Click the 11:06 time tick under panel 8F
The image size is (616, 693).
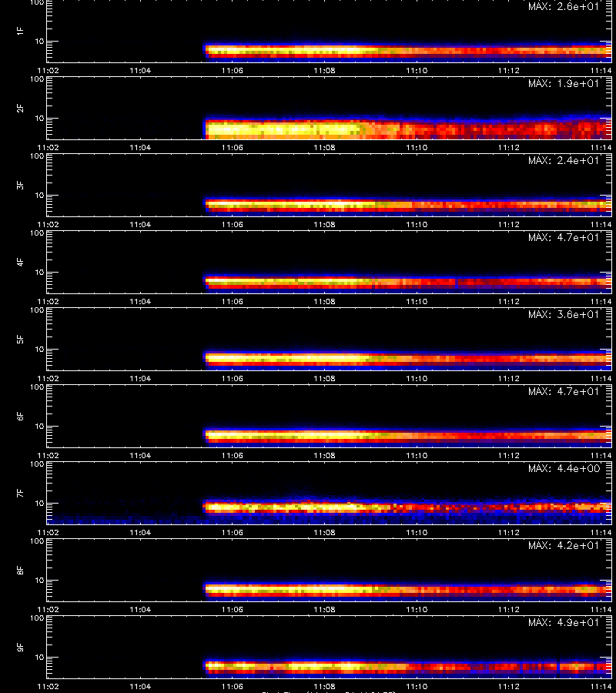pyautogui.click(x=233, y=610)
